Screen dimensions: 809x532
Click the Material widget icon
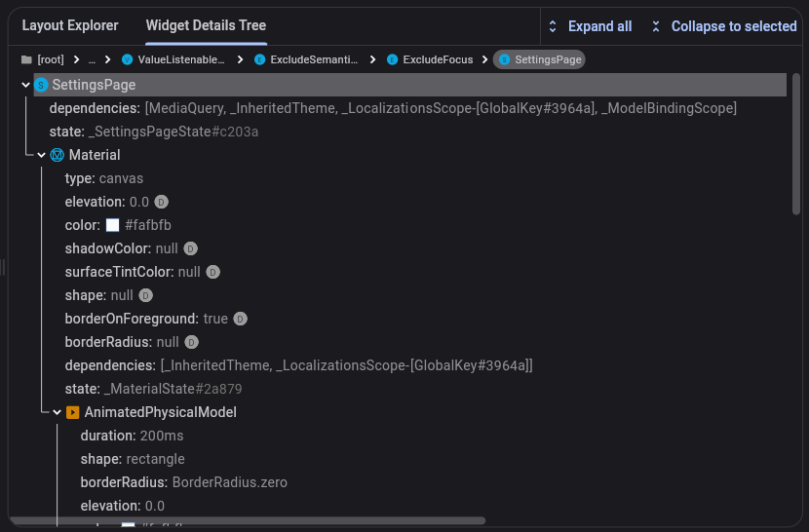tap(57, 155)
